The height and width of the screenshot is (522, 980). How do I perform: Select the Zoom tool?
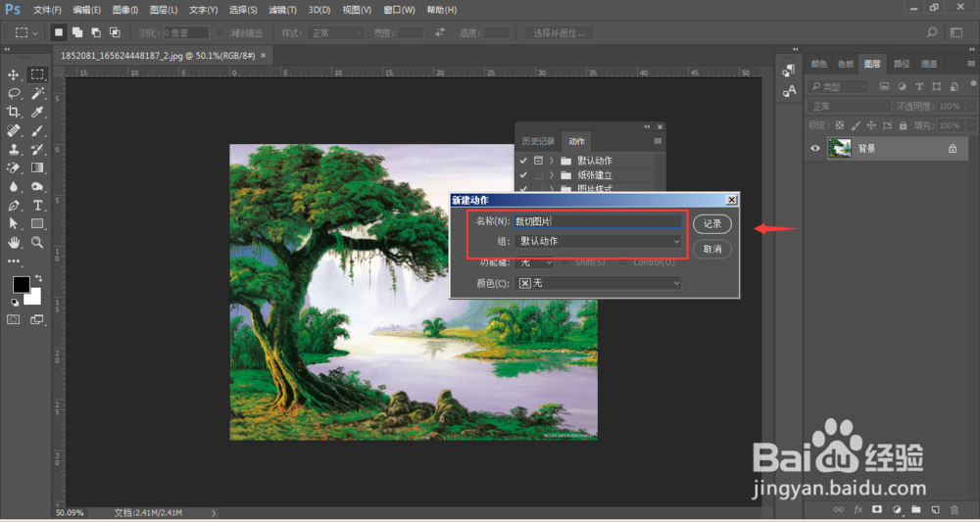point(37,242)
